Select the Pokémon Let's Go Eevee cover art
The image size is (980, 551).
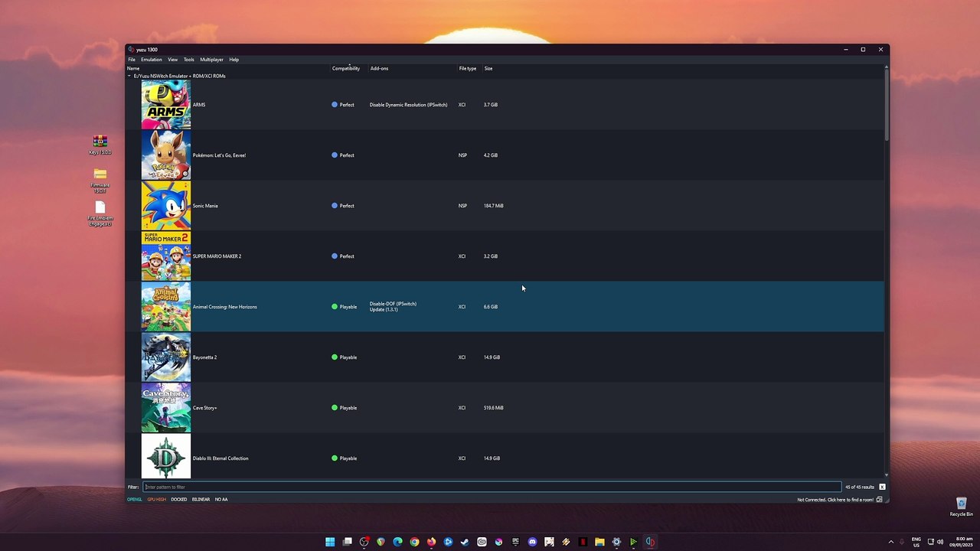pyautogui.click(x=166, y=155)
